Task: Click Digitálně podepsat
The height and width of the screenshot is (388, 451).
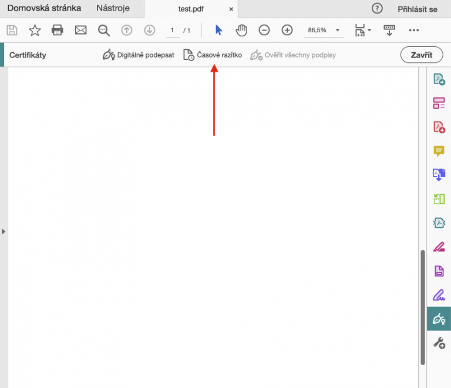Action: pyautogui.click(x=138, y=55)
